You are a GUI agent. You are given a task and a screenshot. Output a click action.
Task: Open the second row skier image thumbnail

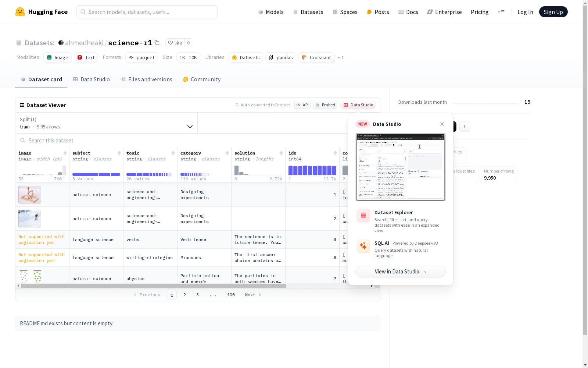(x=30, y=219)
